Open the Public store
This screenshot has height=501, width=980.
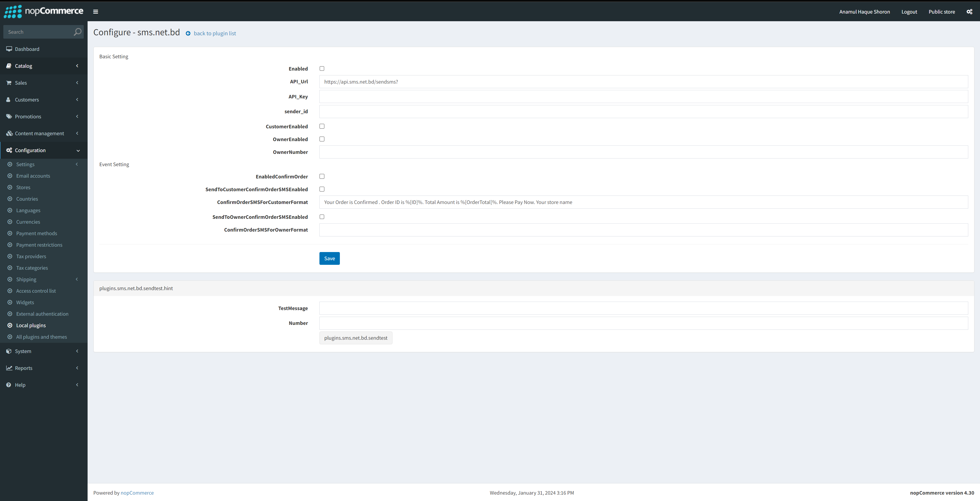[x=942, y=12]
